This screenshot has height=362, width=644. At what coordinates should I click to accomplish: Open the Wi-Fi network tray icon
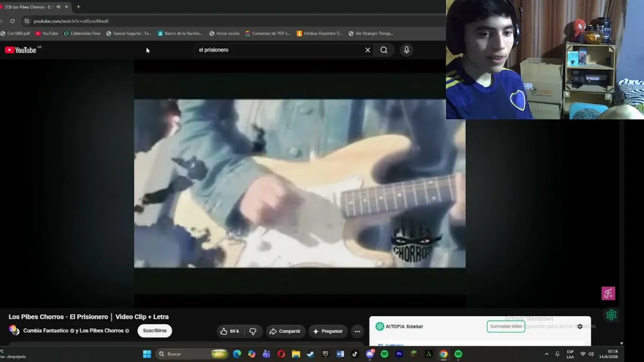tap(583, 354)
